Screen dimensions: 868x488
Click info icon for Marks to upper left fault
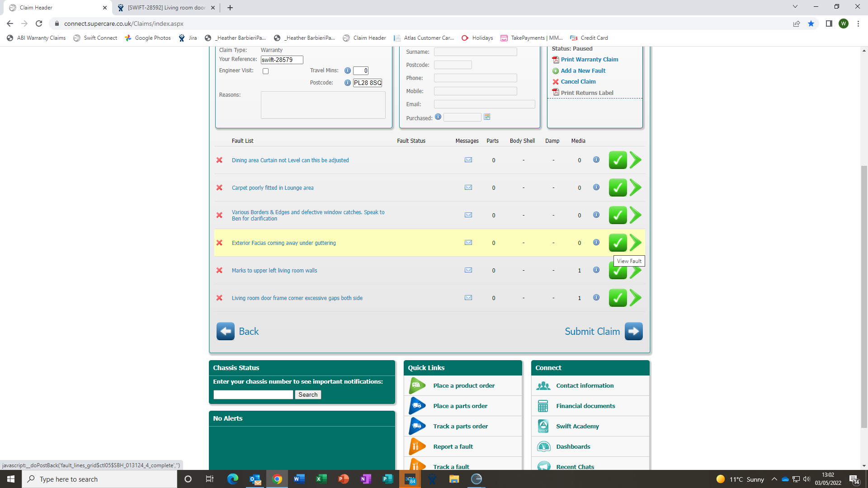pos(596,270)
